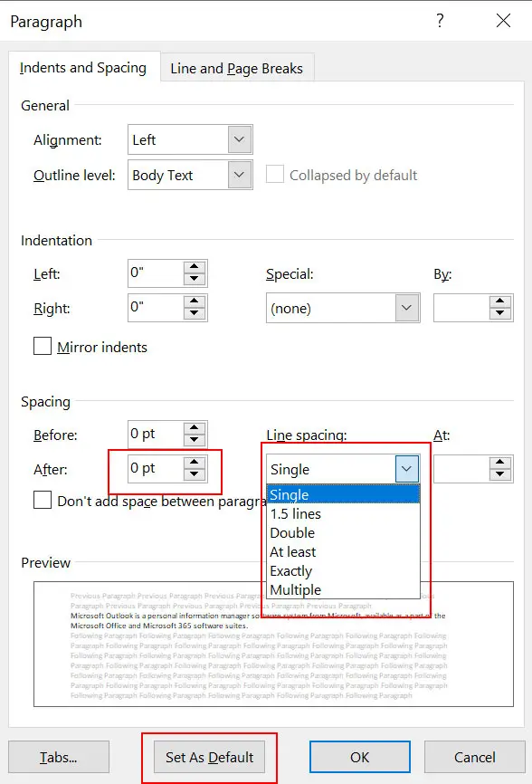Open the Outline level dropdown
Screen dimensions: 532x784
[x=240, y=174]
